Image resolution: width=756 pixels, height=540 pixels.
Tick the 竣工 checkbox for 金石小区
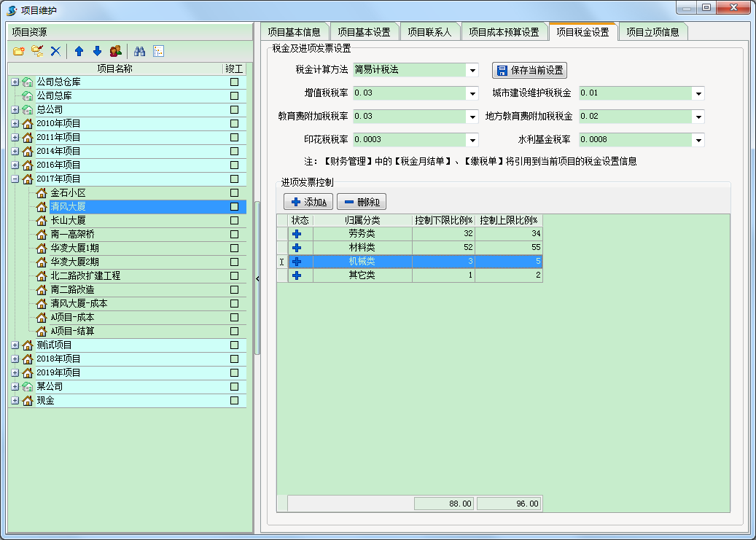[234, 193]
